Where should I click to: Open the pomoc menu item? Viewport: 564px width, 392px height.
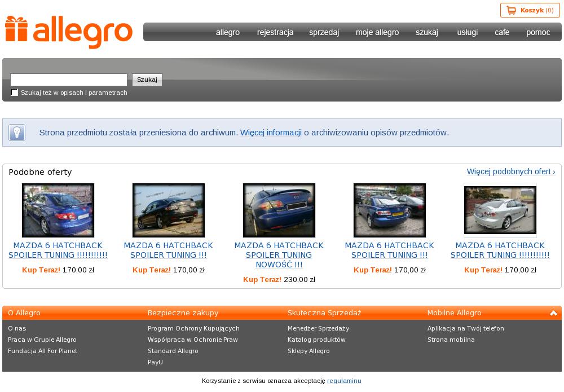538,32
